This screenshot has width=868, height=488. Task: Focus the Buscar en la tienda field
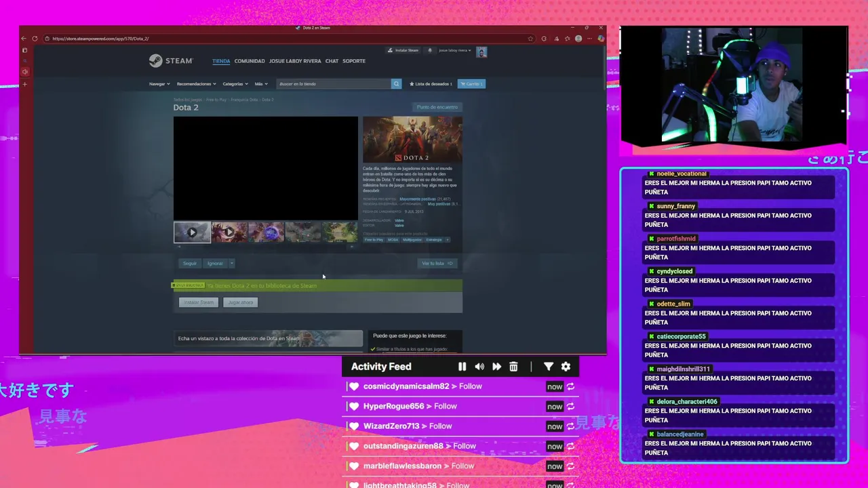[x=332, y=84]
